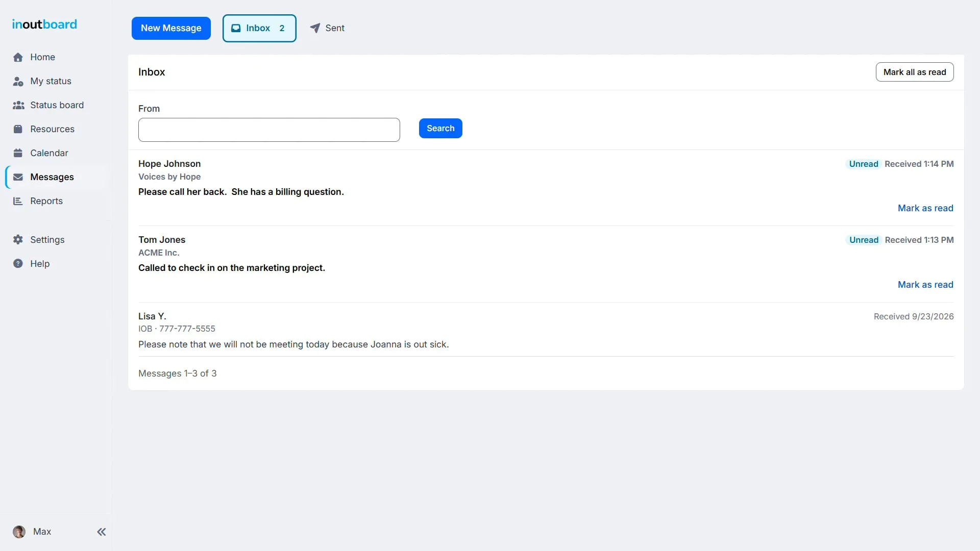Image resolution: width=980 pixels, height=551 pixels.
Task: Click the Resources icon in sidebar
Action: tap(18, 129)
